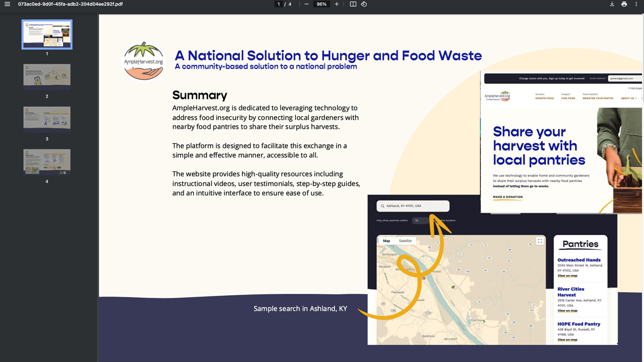Click the "Share your harvest with local pantries" headline

539,146
